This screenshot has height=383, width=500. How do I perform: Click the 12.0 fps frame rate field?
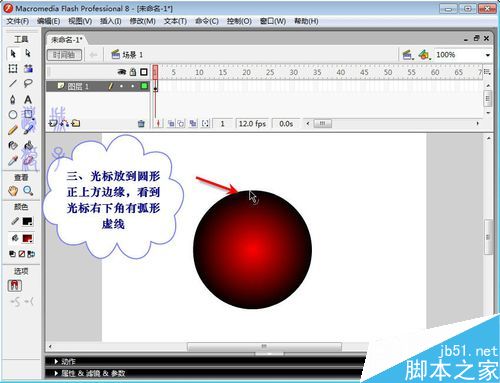tap(252, 124)
